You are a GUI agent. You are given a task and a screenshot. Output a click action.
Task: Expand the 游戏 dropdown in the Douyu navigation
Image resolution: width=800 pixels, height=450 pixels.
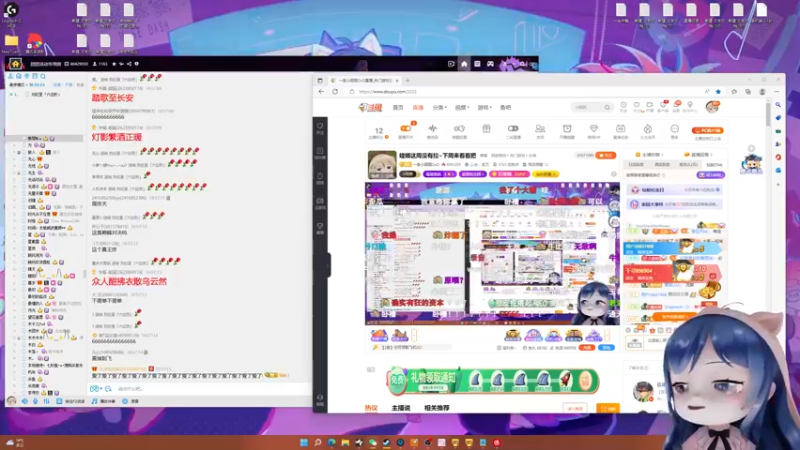[x=484, y=108]
